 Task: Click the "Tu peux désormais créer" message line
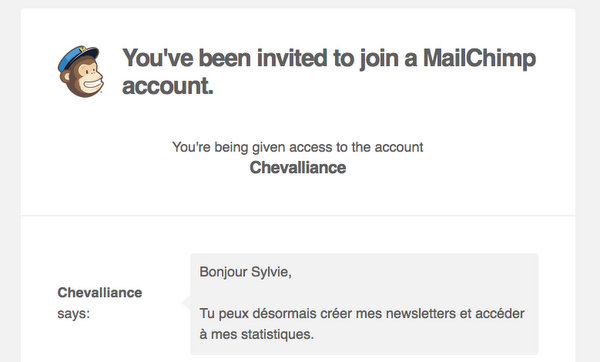(362, 314)
